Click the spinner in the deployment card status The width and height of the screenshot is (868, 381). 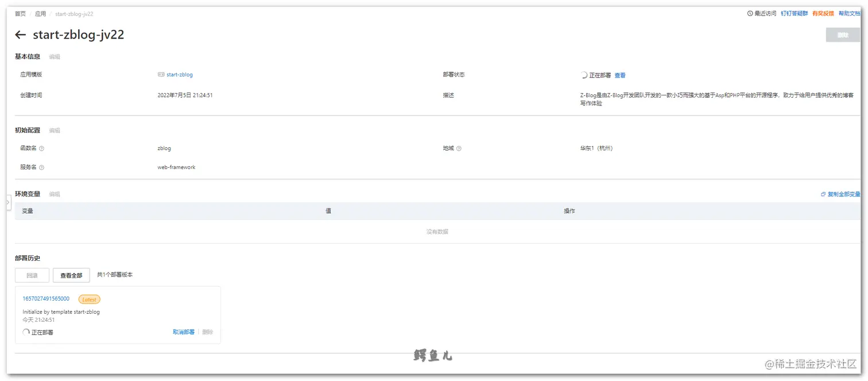tap(26, 332)
